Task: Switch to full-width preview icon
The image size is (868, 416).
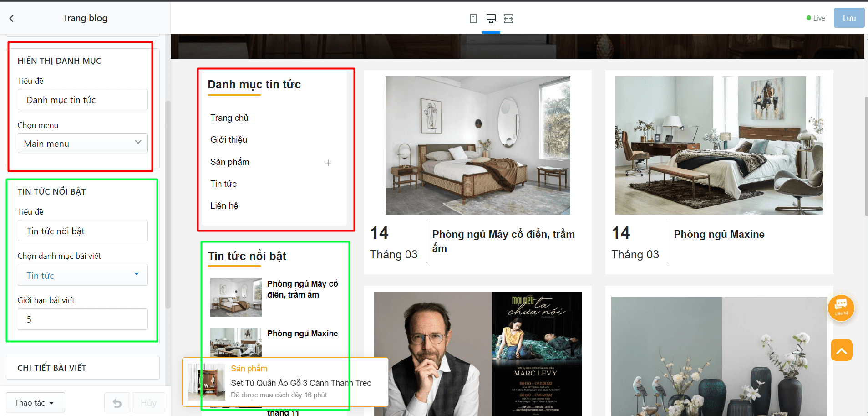Action: 508,19
